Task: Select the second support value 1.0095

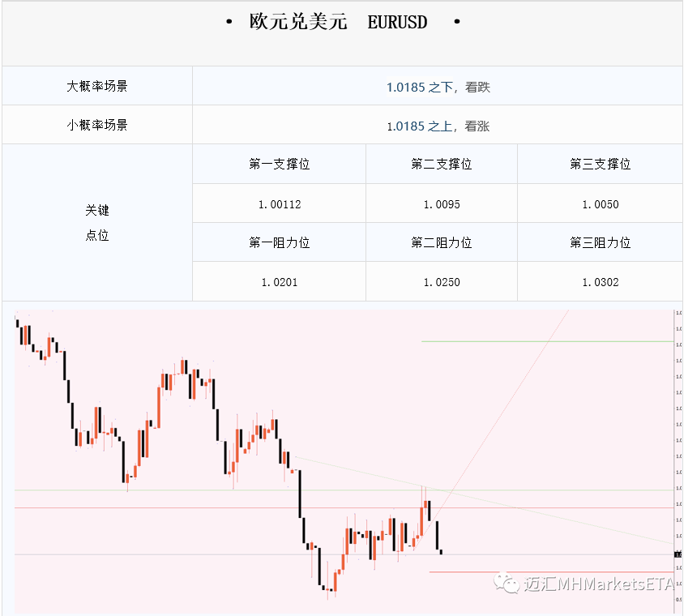Action: (442, 204)
